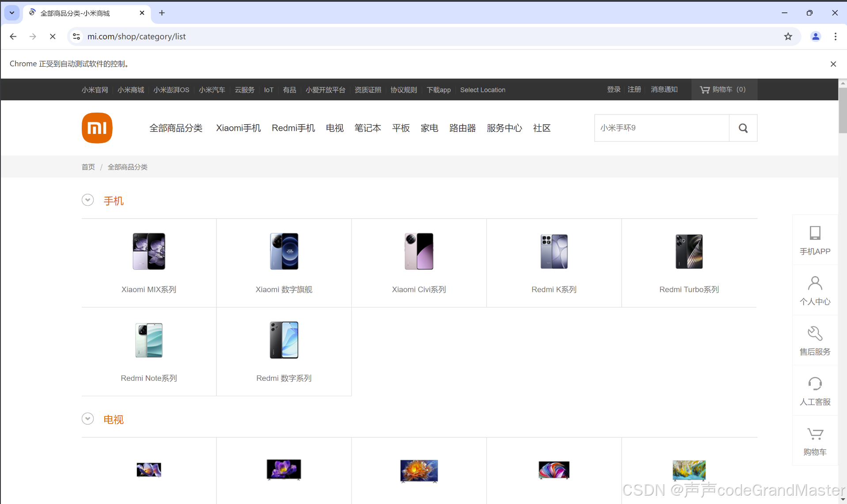The height and width of the screenshot is (504, 847).
Task: Go forward in browser history
Action: [x=33, y=37]
